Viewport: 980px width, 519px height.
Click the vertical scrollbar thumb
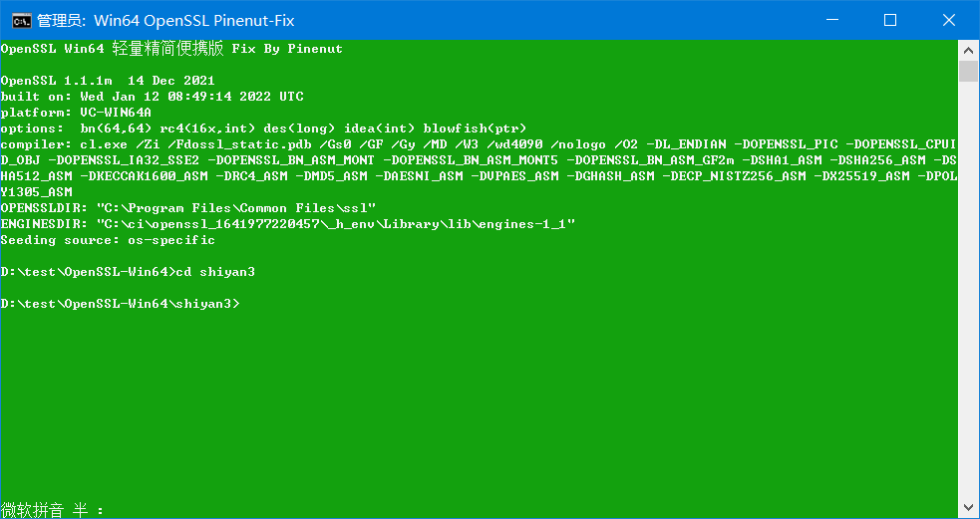click(969, 71)
